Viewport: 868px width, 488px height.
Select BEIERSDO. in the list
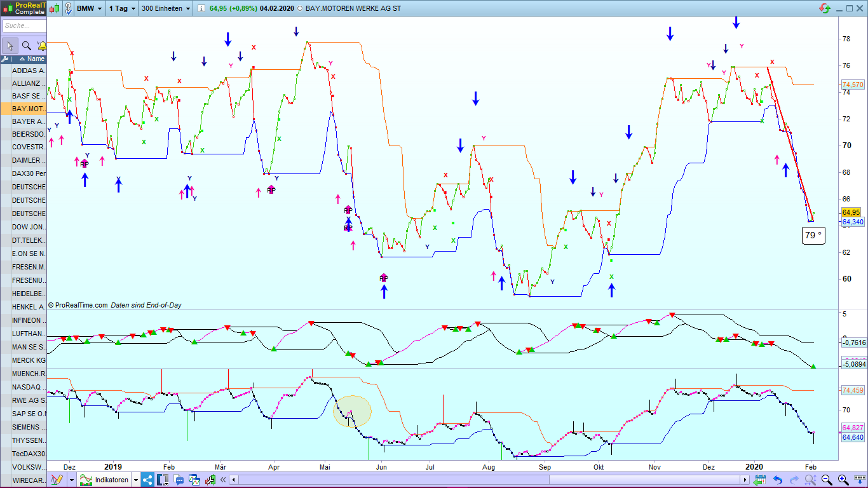point(29,134)
